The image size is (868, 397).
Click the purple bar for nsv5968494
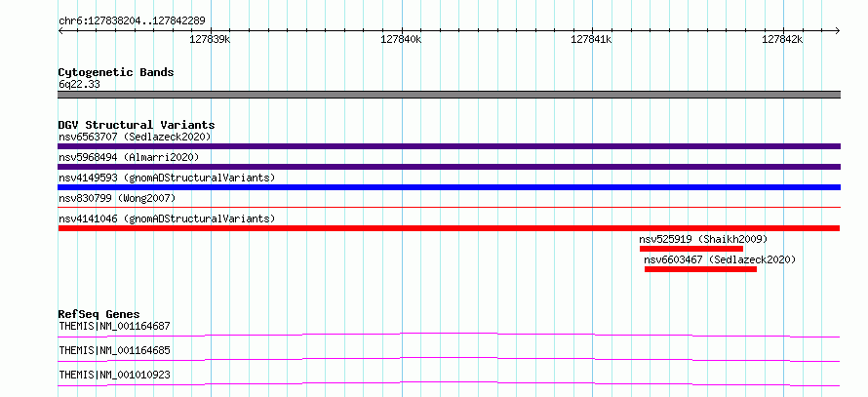[x=449, y=167]
